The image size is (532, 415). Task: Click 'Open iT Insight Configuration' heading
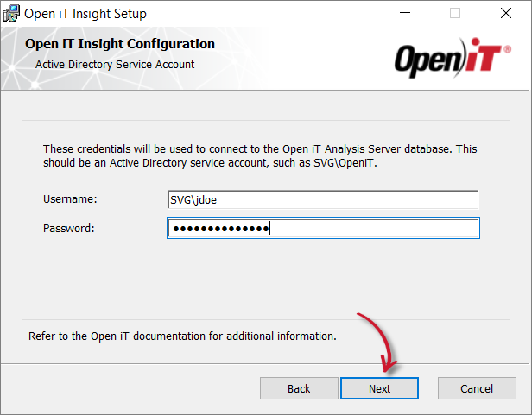click(x=120, y=44)
